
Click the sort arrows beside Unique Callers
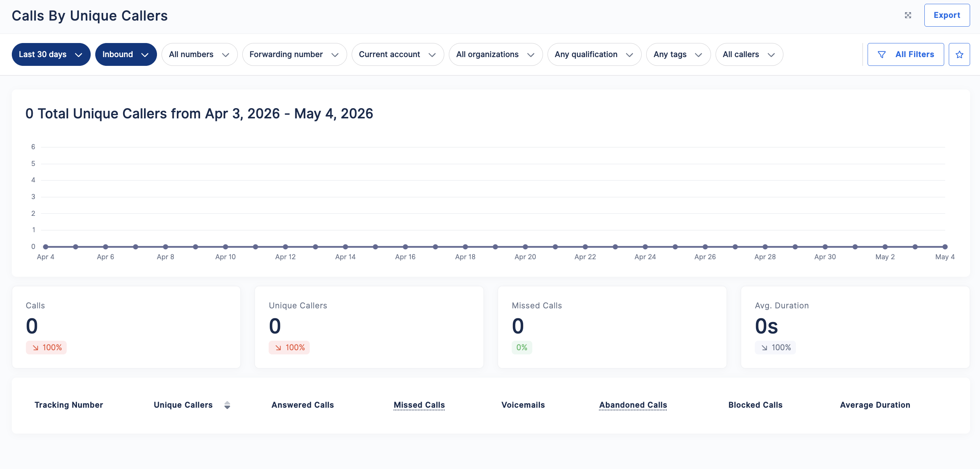click(x=227, y=405)
